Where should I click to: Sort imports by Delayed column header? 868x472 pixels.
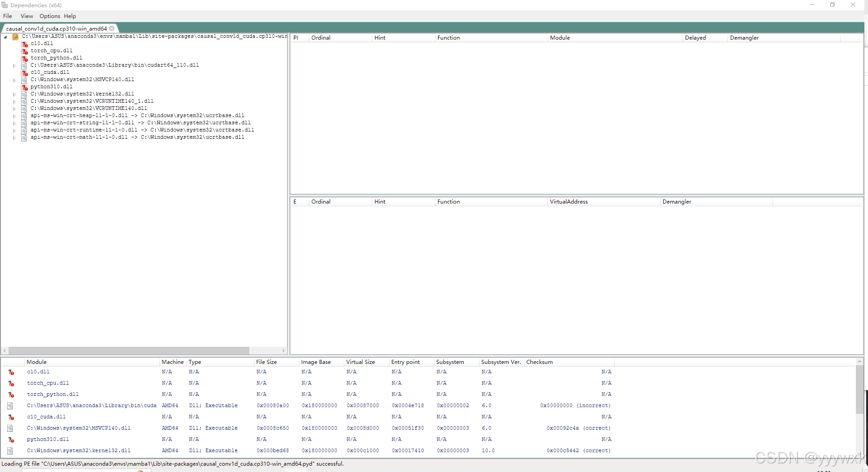705,38
